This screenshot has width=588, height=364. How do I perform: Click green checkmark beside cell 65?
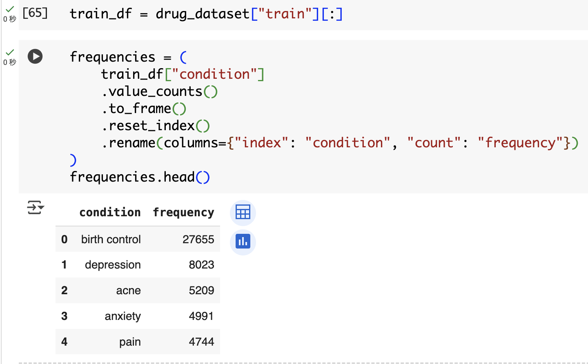pos(10,9)
